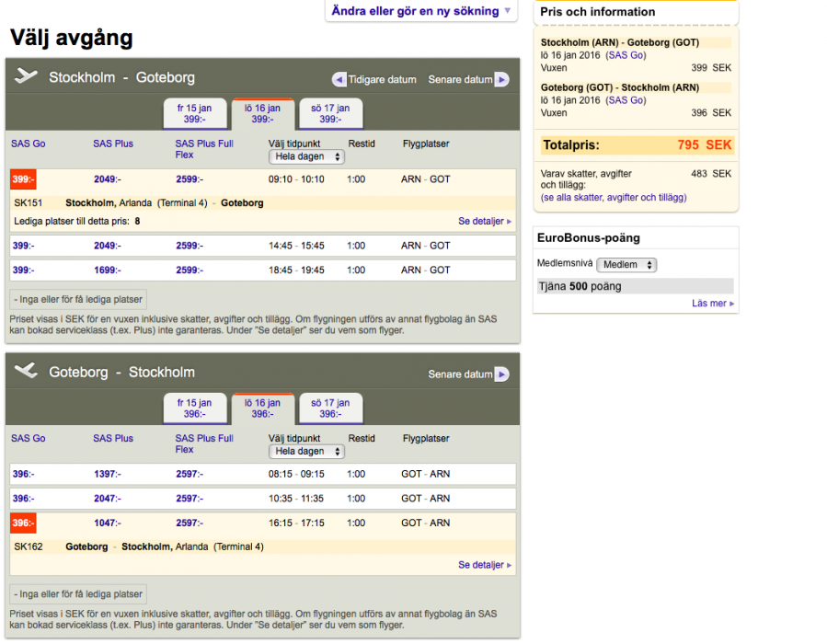Choose SAS Plus Full Flex 2599:- on the 09:10 flight
This screenshot has width=827, height=644.
pyautogui.click(x=190, y=179)
